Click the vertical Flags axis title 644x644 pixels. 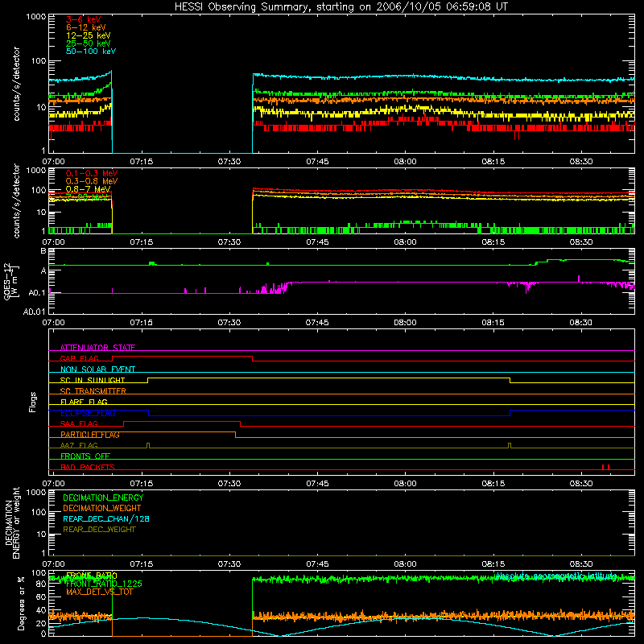pos(33,402)
